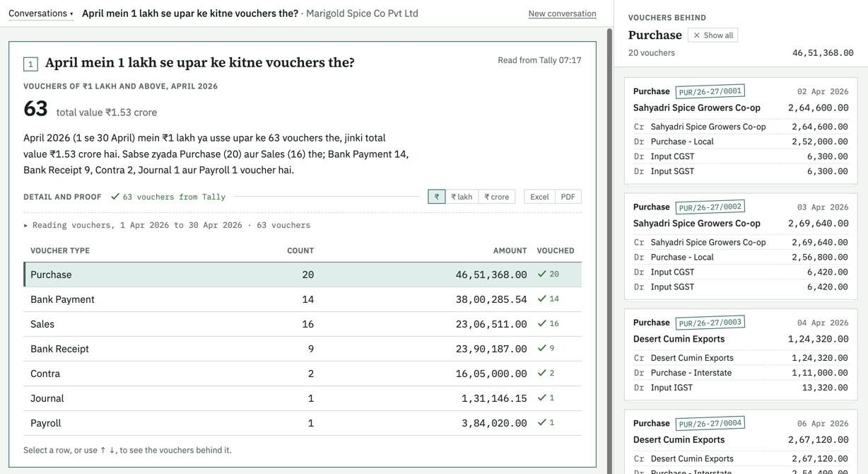Viewport: 868px width, 474px height.
Task: Select the Contra voucher row
Action: coord(303,374)
